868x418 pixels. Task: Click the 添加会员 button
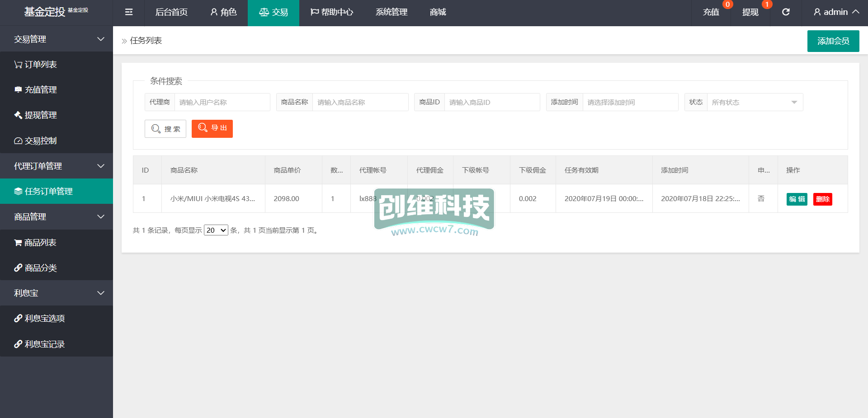[833, 41]
